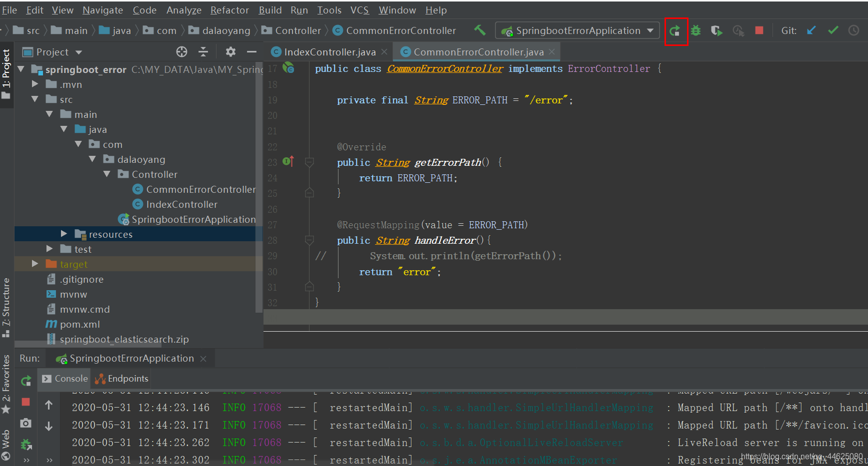Collapse all in Project panel
This screenshot has width=868, height=466.
pos(203,51)
